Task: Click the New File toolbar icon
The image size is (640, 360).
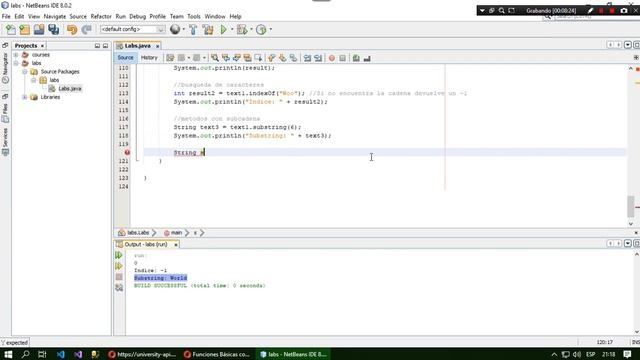Action: tap(11, 29)
